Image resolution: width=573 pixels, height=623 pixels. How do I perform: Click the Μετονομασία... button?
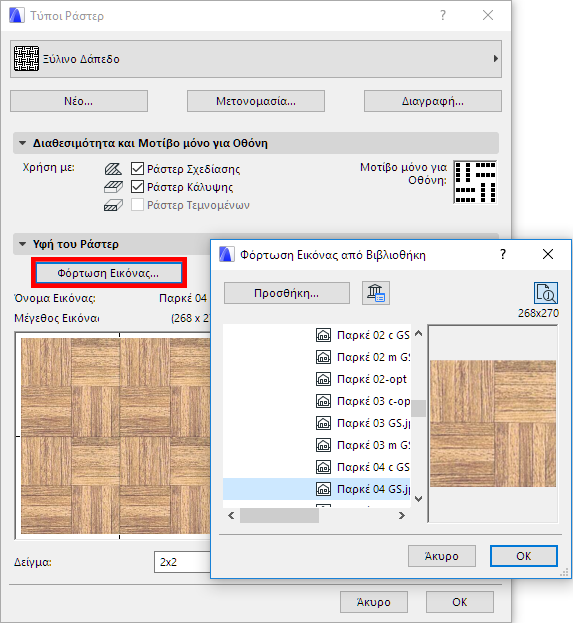click(256, 101)
